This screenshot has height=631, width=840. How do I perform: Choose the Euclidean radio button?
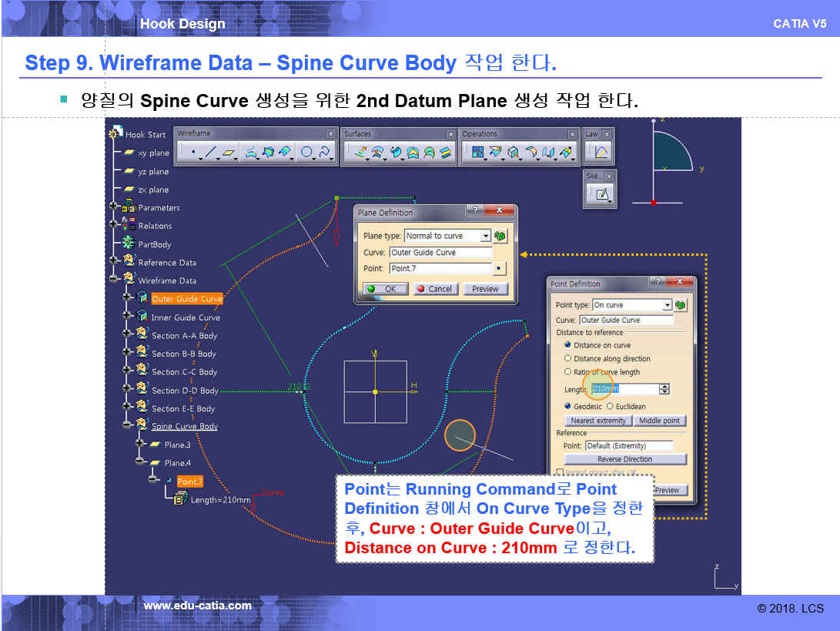point(610,406)
